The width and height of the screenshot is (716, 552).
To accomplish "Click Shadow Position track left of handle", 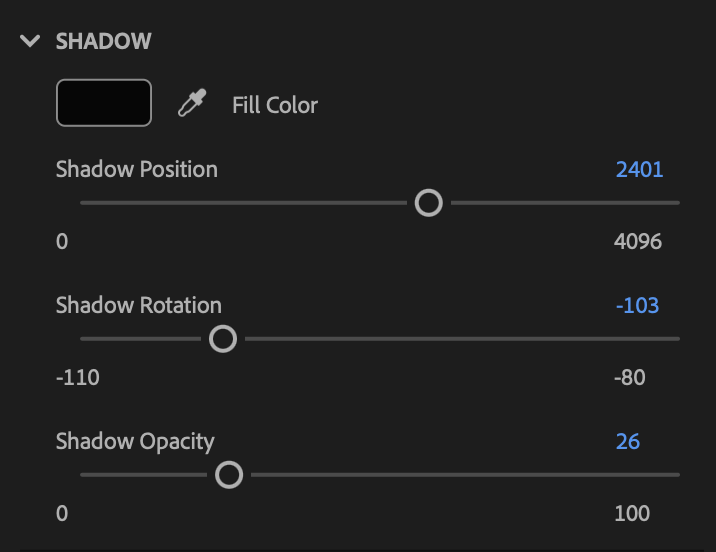I will (240, 203).
